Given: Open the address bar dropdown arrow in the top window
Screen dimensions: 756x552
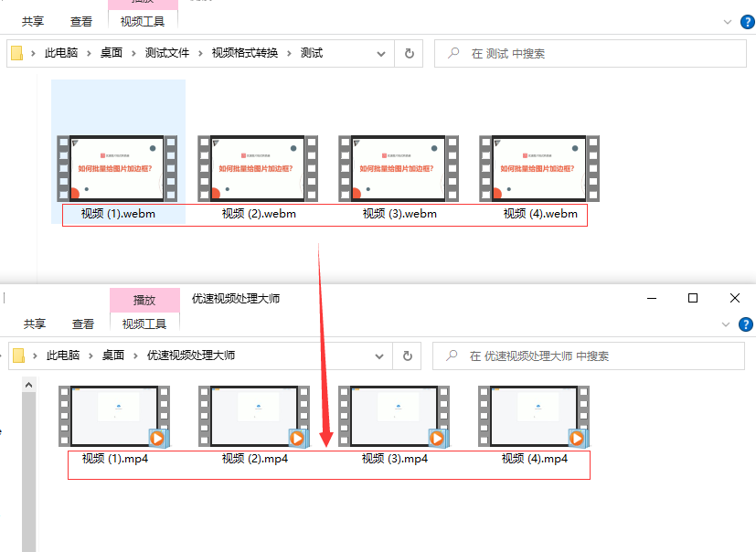Looking at the screenshot, I should point(380,53).
